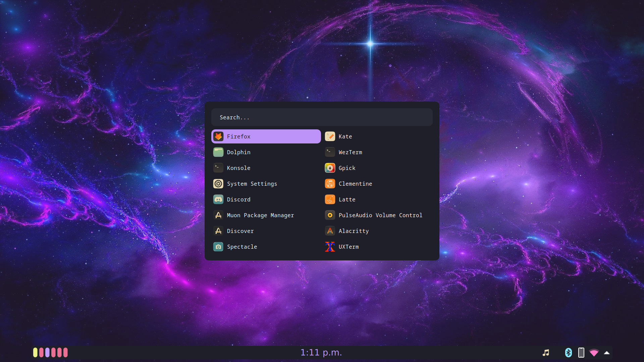
Task: Click the Clementine orange icon
Action: (330, 184)
